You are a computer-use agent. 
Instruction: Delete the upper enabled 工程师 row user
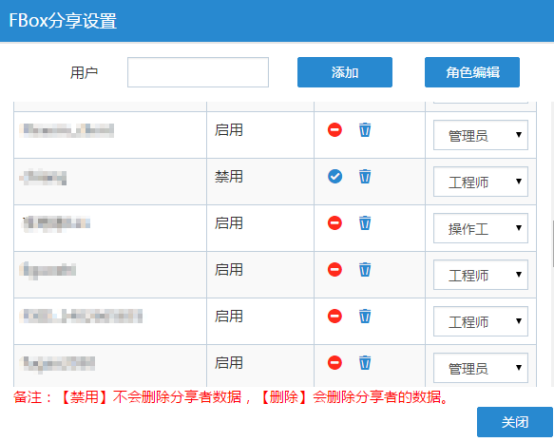365,270
